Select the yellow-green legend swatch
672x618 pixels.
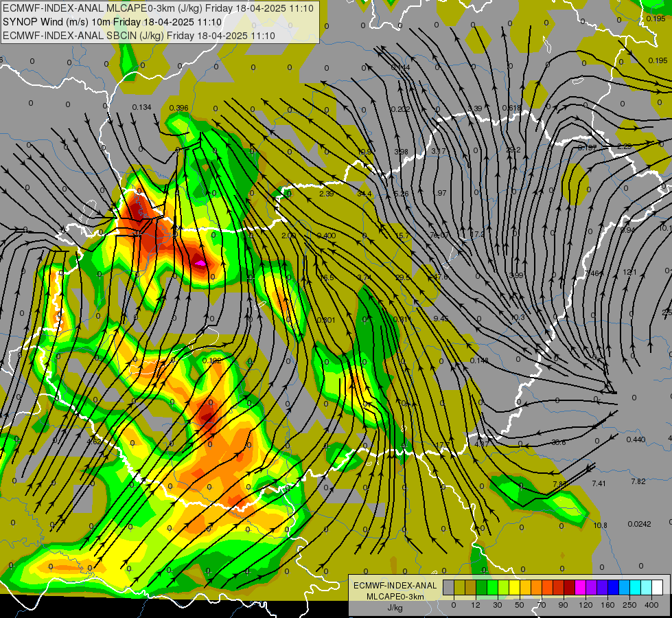pos(504,588)
